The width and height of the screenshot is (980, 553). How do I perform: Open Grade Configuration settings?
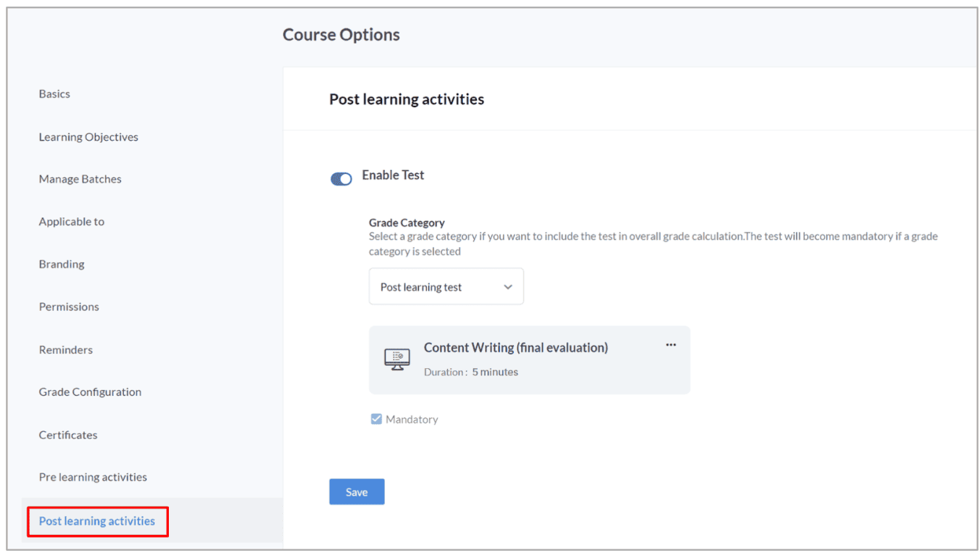(90, 392)
